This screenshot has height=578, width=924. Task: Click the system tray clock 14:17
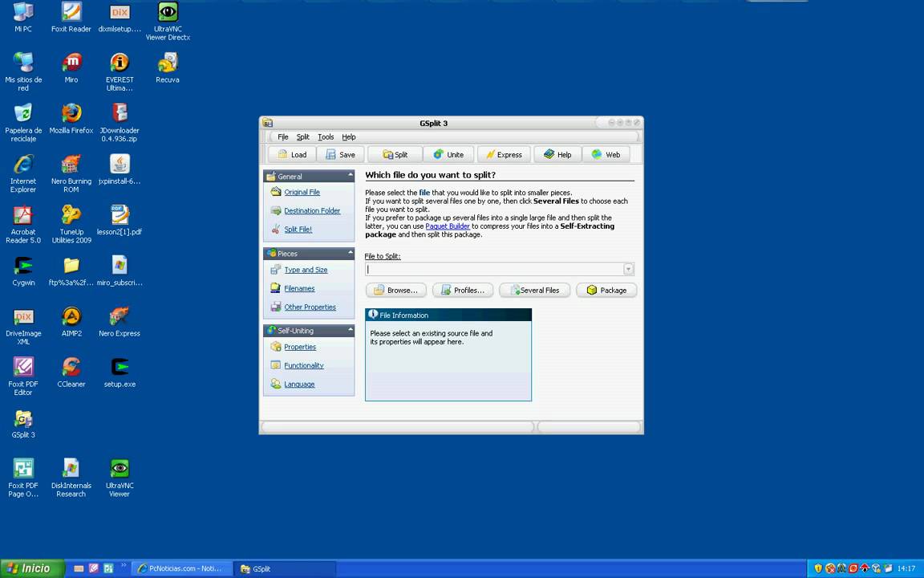[x=906, y=568]
